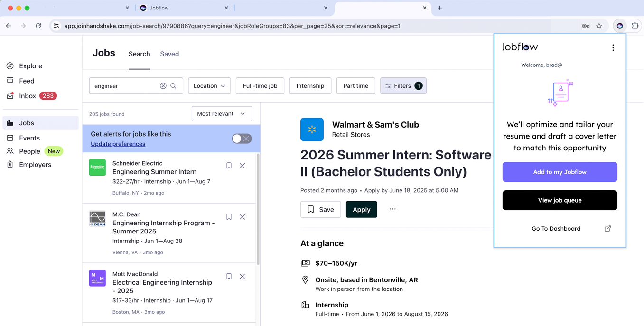Open Electrical Engineering Internship - 2025 listing
Screen dimensions: 644x326
pos(162,287)
